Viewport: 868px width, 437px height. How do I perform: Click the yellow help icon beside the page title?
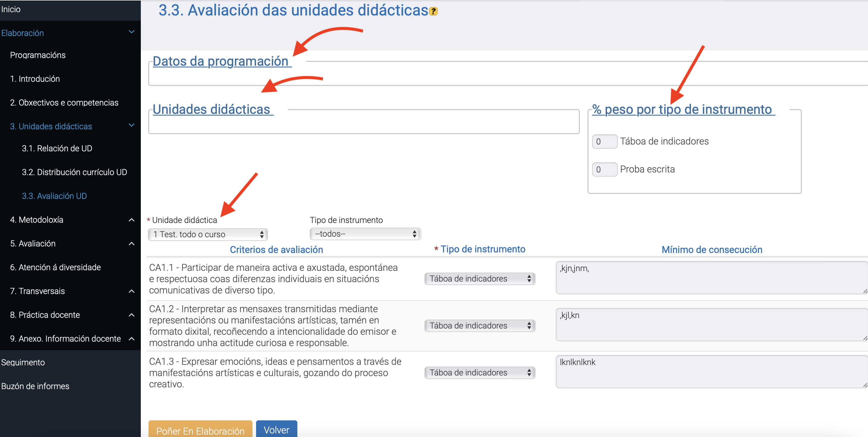pyautogui.click(x=433, y=12)
